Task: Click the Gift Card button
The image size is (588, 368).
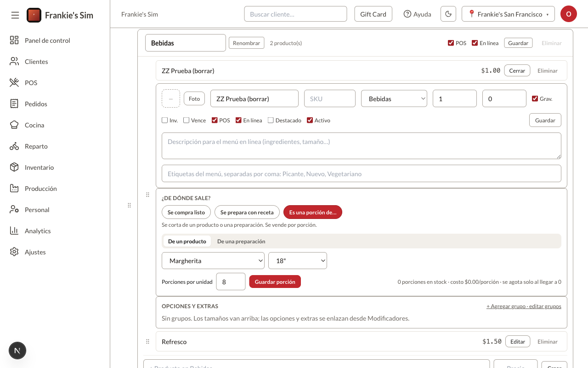Action: pos(373,14)
